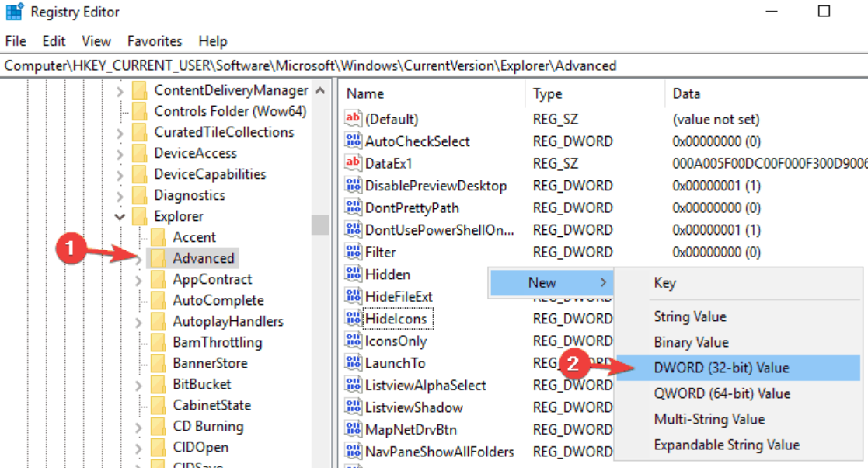Choose Expandable String Value from New submenu
This screenshot has width=868, height=468.
pyautogui.click(x=738, y=445)
